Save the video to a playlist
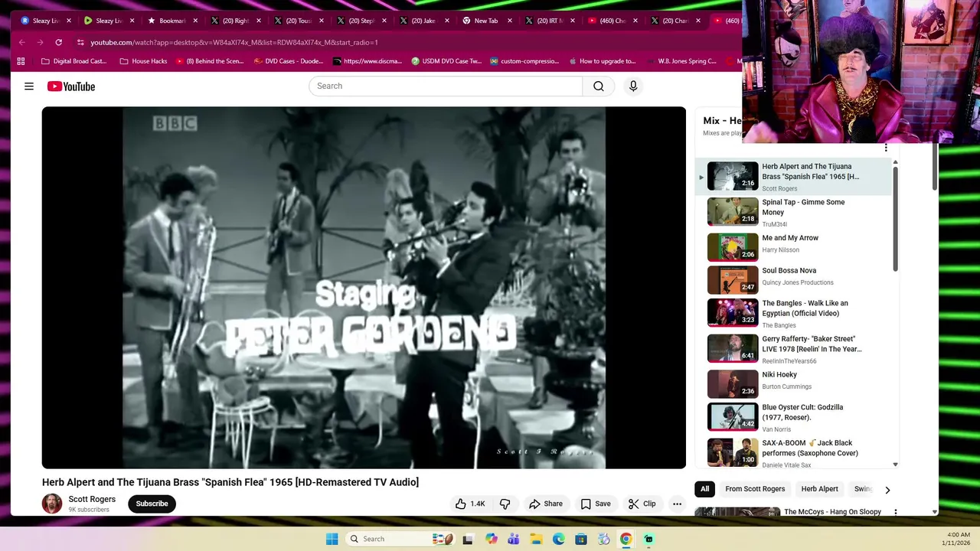The height and width of the screenshot is (551, 980). tap(596, 504)
